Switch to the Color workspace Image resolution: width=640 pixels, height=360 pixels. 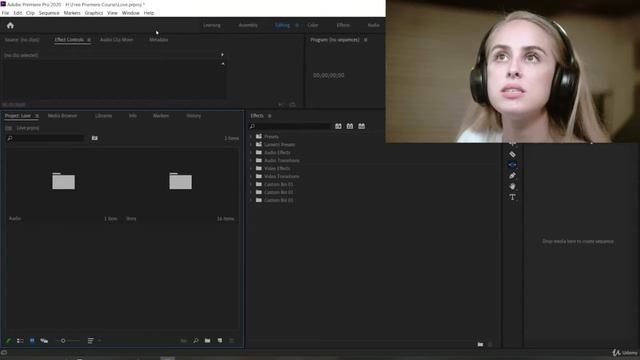pos(313,25)
